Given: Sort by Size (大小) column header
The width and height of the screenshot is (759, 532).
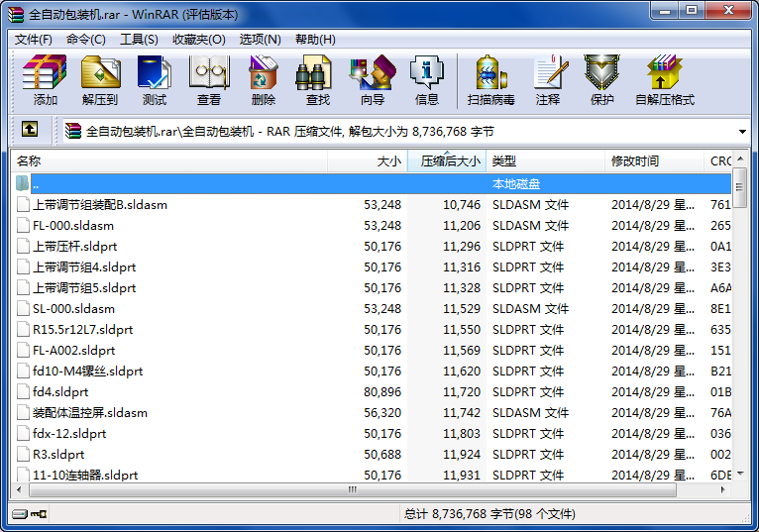Looking at the screenshot, I should tap(368, 161).
